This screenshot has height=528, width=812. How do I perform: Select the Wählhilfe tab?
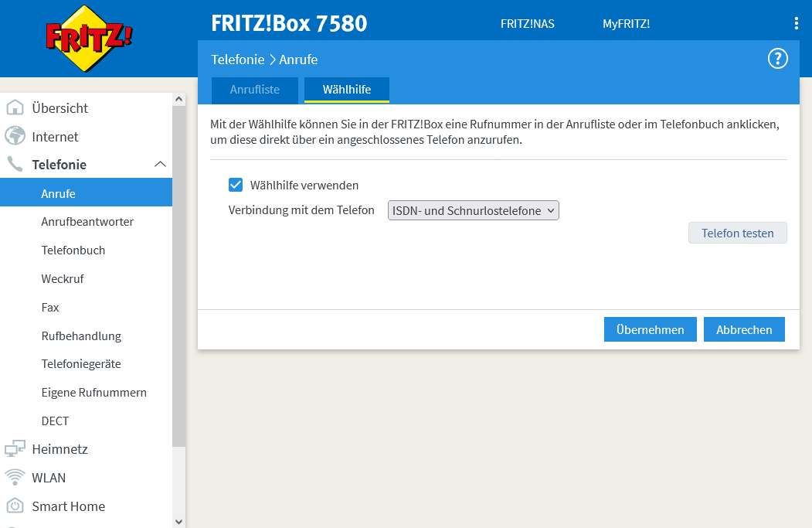pyautogui.click(x=347, y=90)
